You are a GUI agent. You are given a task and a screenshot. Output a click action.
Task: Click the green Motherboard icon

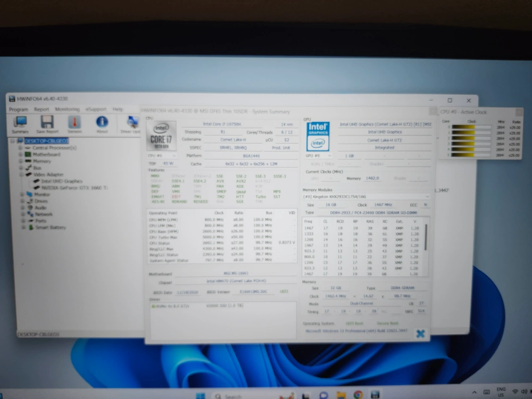point(28,154)
